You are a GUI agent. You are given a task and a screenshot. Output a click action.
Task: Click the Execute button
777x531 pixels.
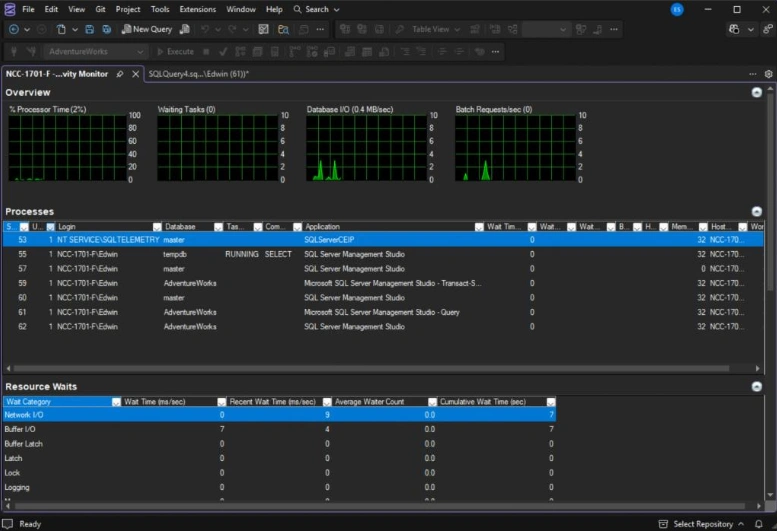pyautogui.click(x=175, y=52)
